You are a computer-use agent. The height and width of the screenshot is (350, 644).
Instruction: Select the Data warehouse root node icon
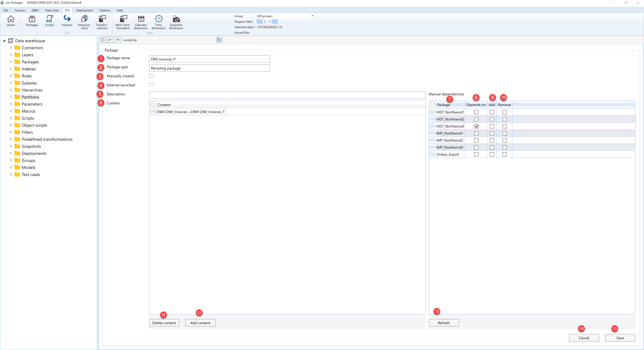coord(11,41)
